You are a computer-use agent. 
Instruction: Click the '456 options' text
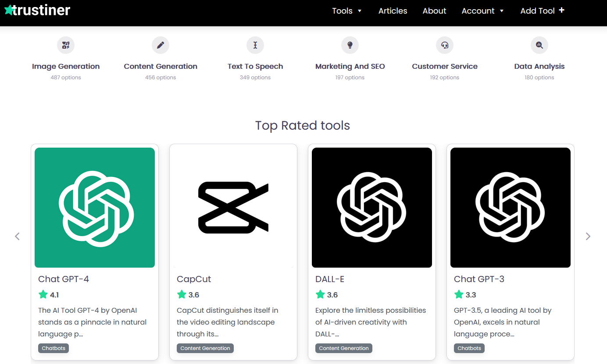[x=161, y=78]
